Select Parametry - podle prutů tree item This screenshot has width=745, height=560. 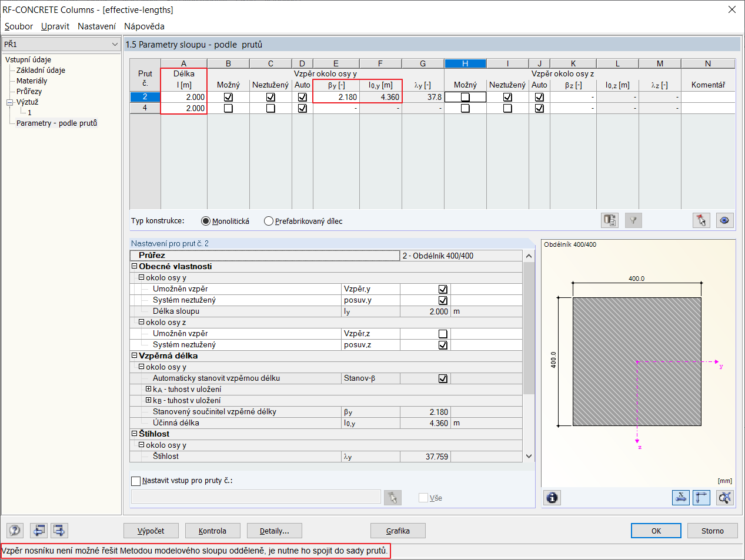tap(56, 123)
